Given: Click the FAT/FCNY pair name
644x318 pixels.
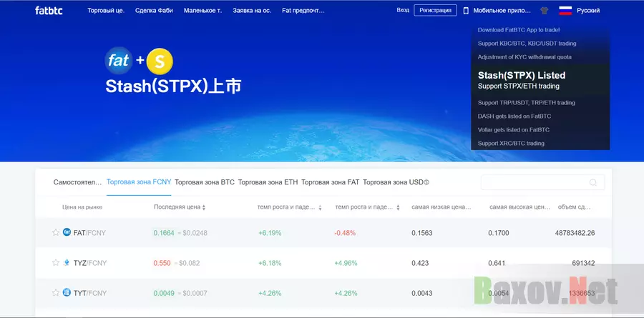Looking at the screenshot, I should coord(89,233).
